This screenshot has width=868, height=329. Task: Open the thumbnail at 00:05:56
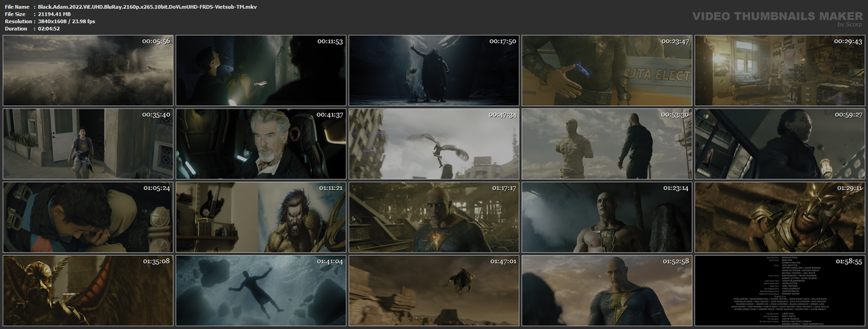pyautogui.click(x=87, y=70)
